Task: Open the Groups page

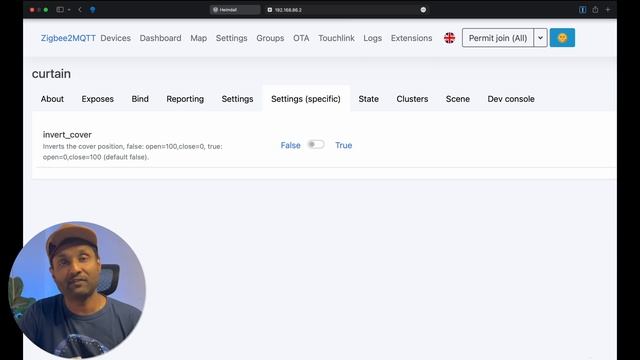Action: (270, 38)
